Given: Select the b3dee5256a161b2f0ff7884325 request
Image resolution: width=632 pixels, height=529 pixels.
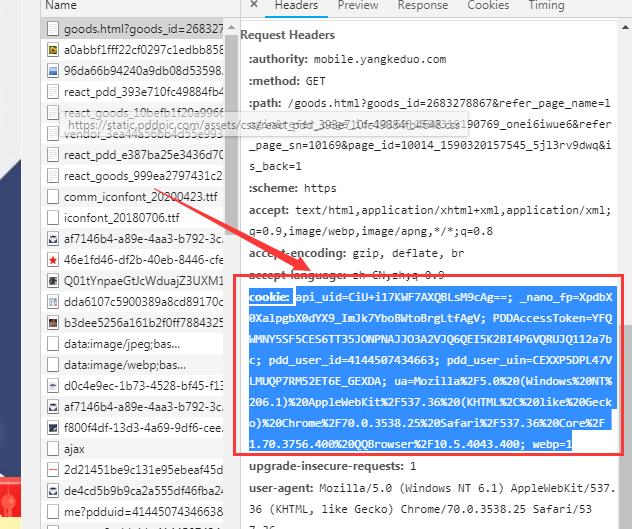Looking at the screenshot, I should (x=132, y=323).
